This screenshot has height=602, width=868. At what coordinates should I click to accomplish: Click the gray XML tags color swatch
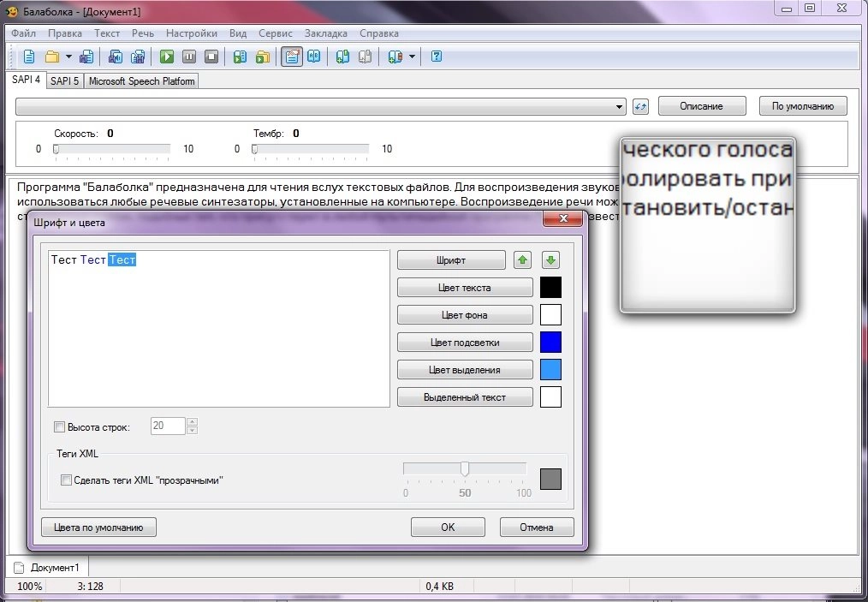(550, 479)
